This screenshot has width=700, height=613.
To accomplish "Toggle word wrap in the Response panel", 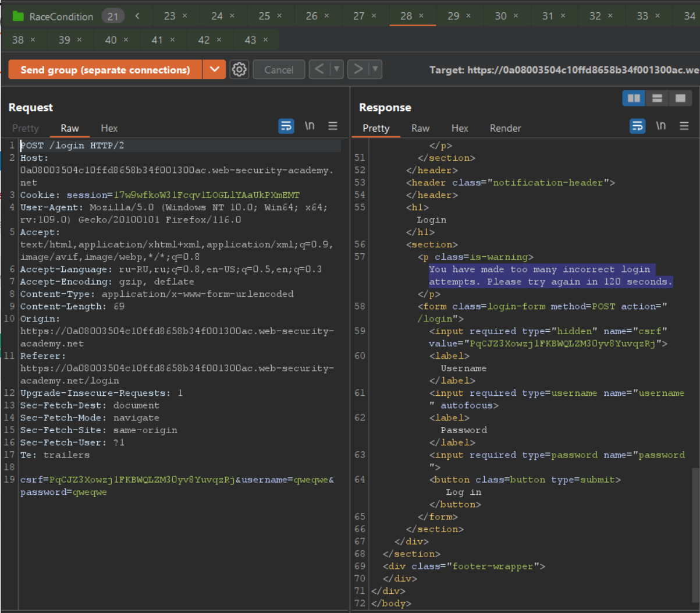I will (638, 126).
